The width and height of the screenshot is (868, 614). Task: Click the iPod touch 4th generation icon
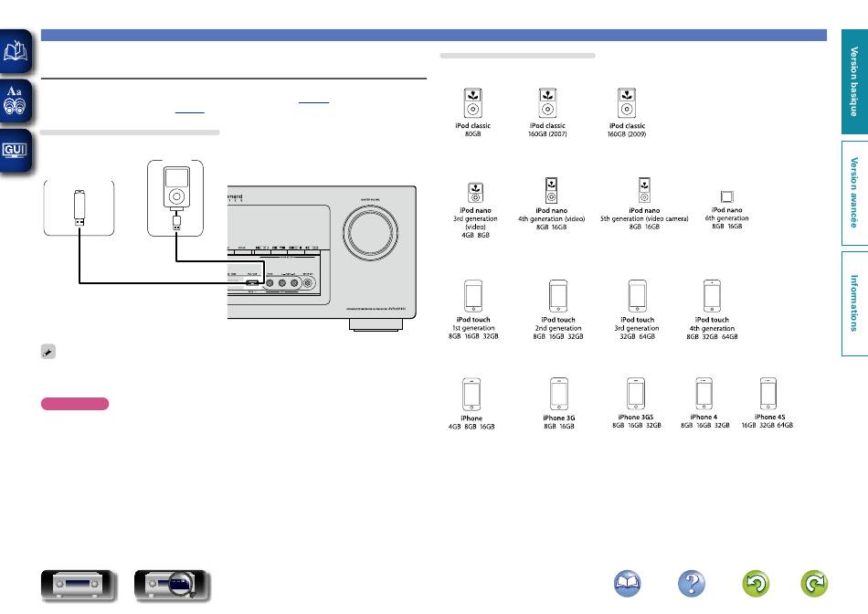[x=712, y=296]
